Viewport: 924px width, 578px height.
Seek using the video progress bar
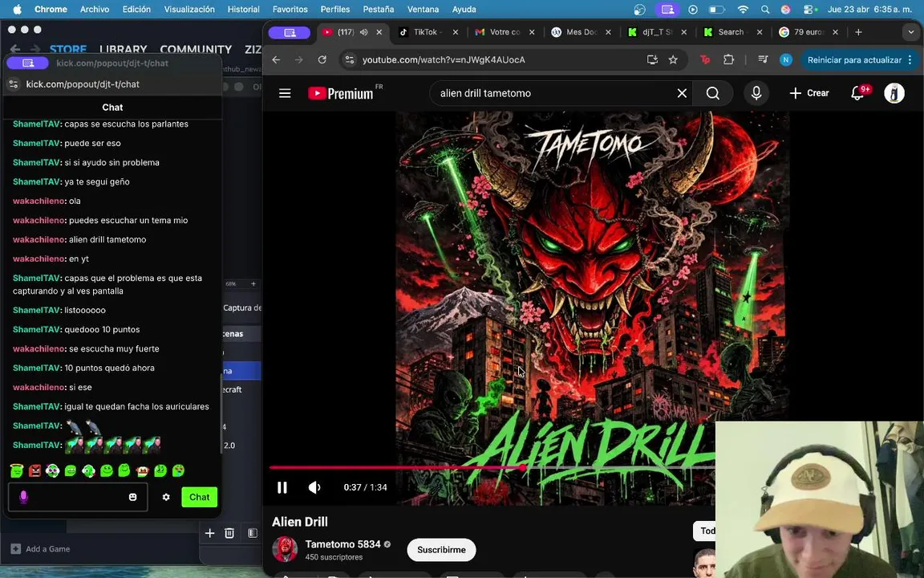point(492,467)
